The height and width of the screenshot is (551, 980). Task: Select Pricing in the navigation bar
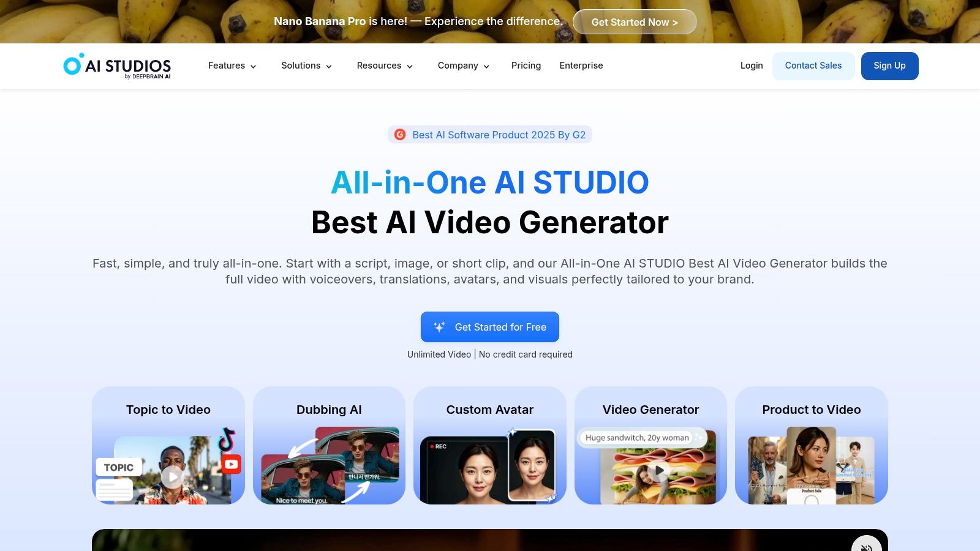[526, 66]
